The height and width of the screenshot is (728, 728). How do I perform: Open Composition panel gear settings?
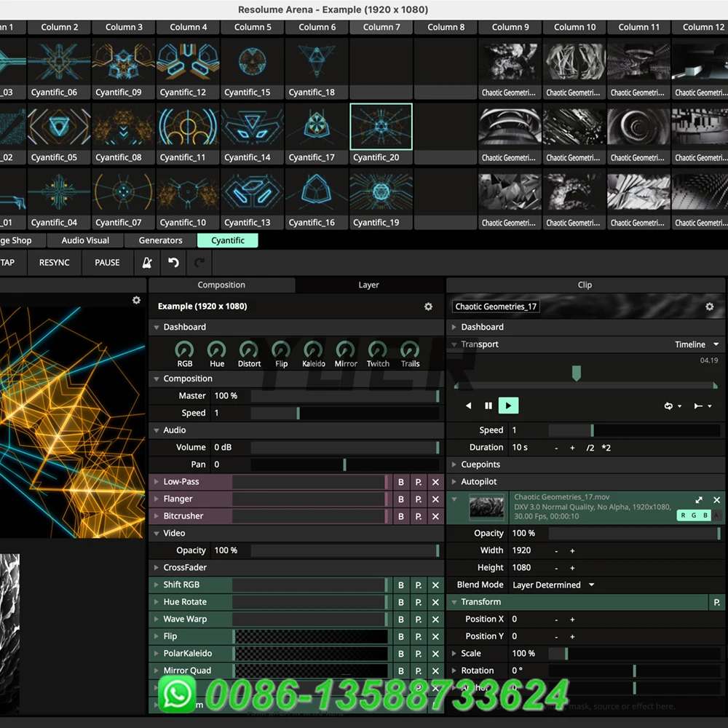428,306
